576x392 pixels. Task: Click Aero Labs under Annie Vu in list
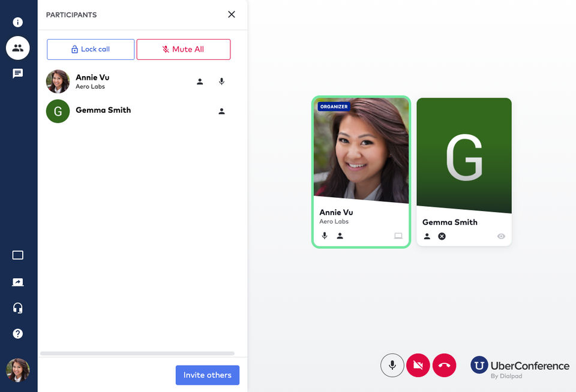[91, 87]
